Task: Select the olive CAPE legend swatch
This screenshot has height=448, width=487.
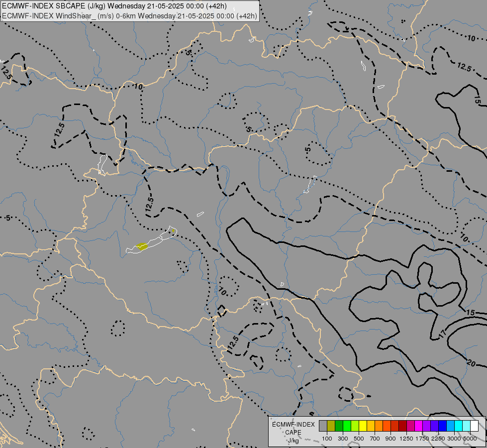Action: coord(331,426)
